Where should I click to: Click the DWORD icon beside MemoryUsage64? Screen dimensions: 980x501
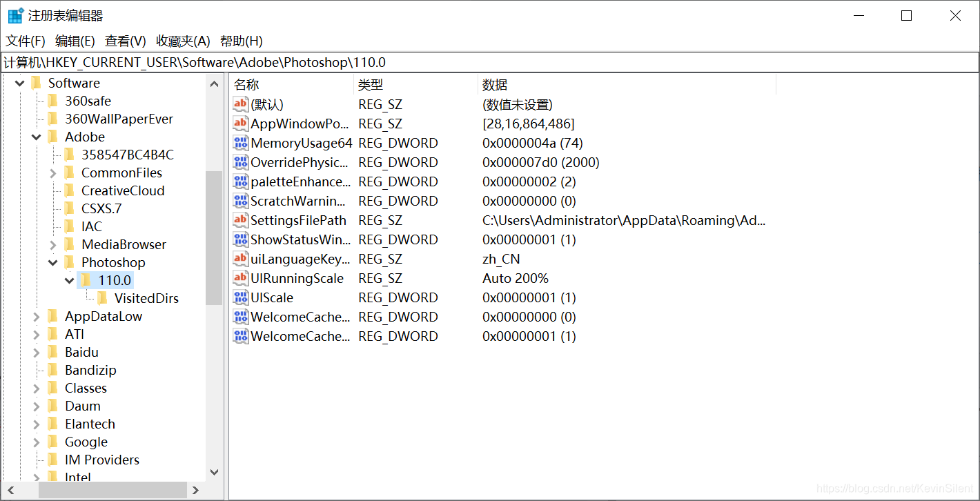240,143
